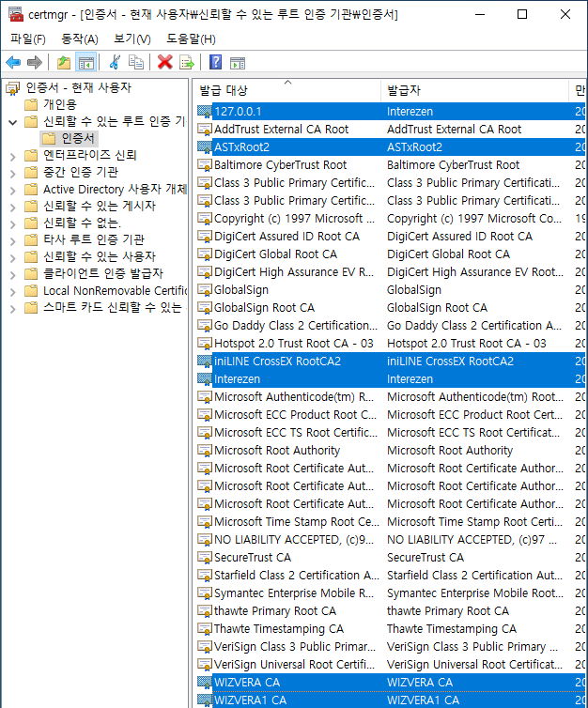Expand 신뢰할 수 없는 node

12,224
